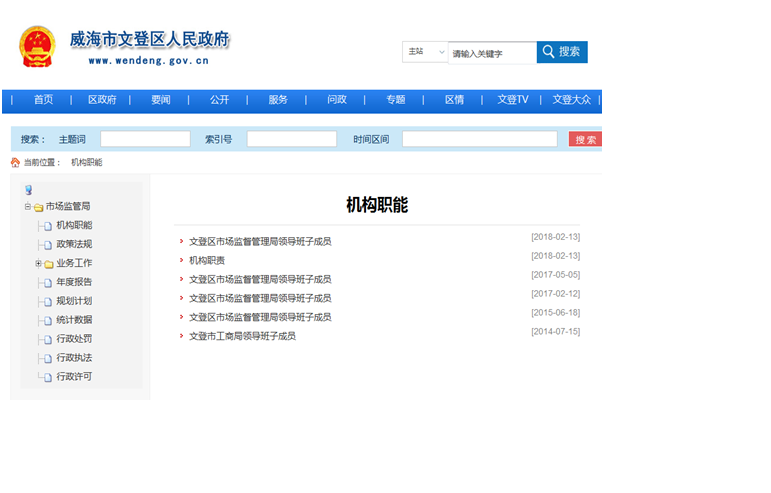Click the 主题词 input field
771x493 pixels.
click(145, 139)
